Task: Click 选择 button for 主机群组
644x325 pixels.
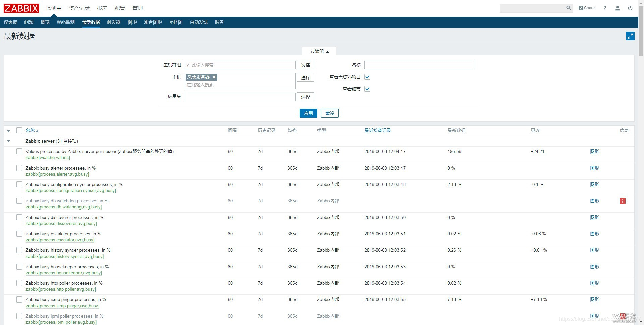Action: coord(305,65)
